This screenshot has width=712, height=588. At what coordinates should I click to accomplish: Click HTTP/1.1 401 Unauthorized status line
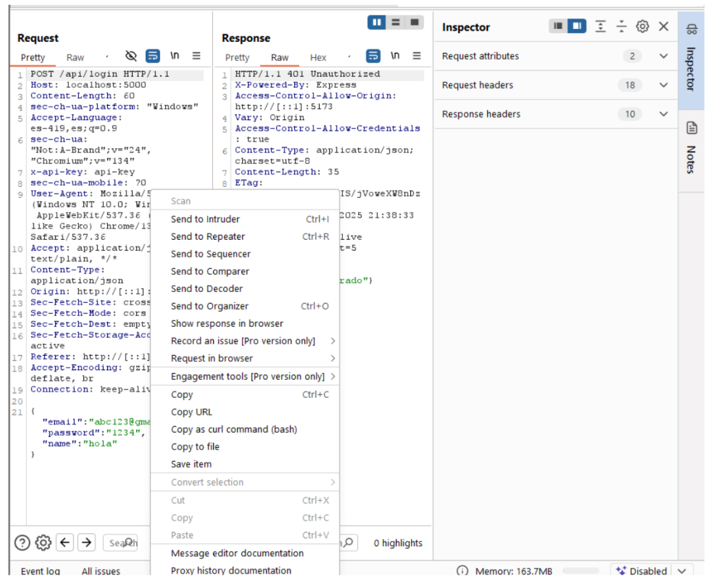(307, 74)
